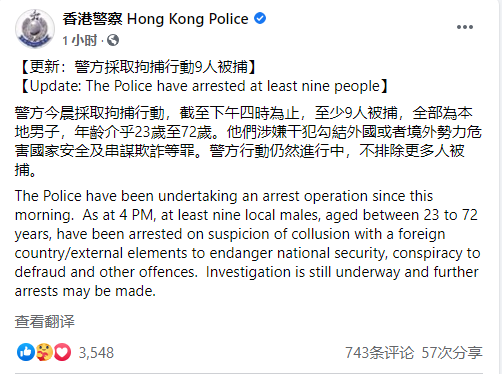
Task: Click the phrase 'defraud and other offences'
Action: 105,272
